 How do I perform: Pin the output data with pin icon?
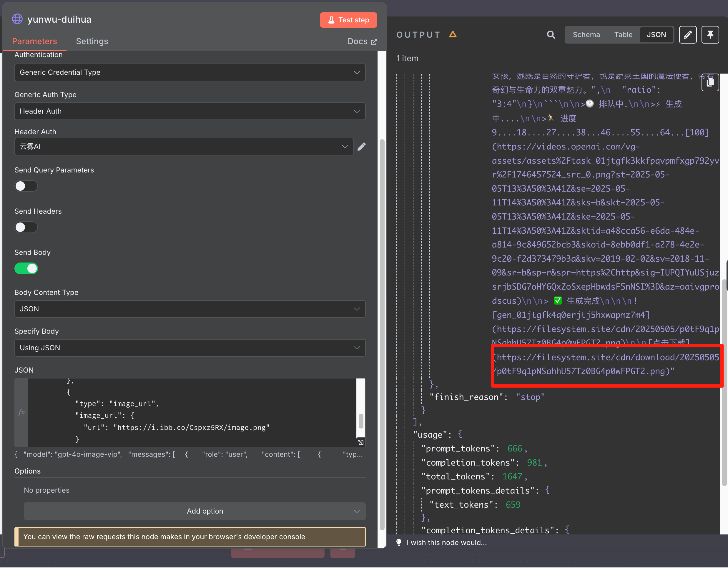[x=710, y=35]
